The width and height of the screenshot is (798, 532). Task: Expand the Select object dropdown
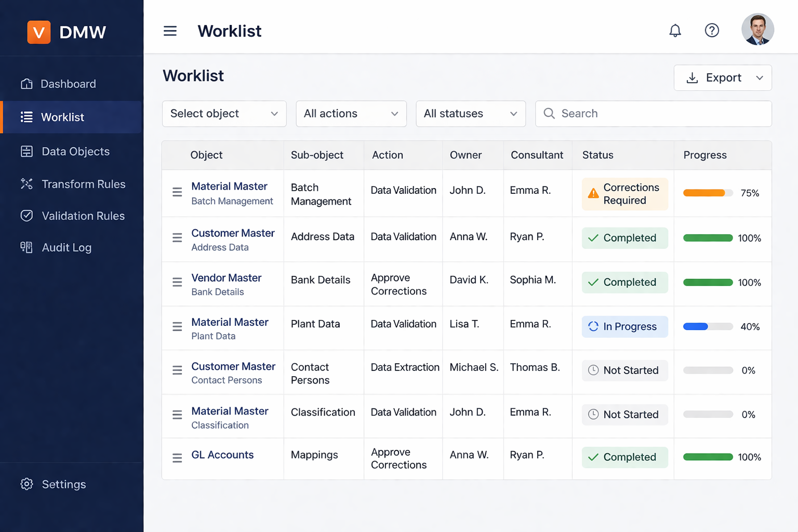click(x=224, y=114)
